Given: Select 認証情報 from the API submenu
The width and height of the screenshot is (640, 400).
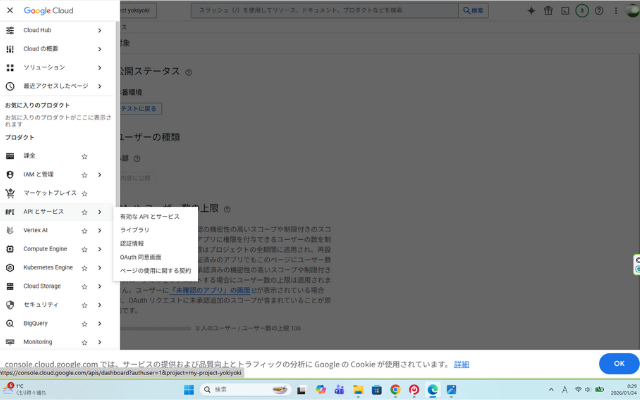Looking at the screenshot, I should [x=132, y=243].
